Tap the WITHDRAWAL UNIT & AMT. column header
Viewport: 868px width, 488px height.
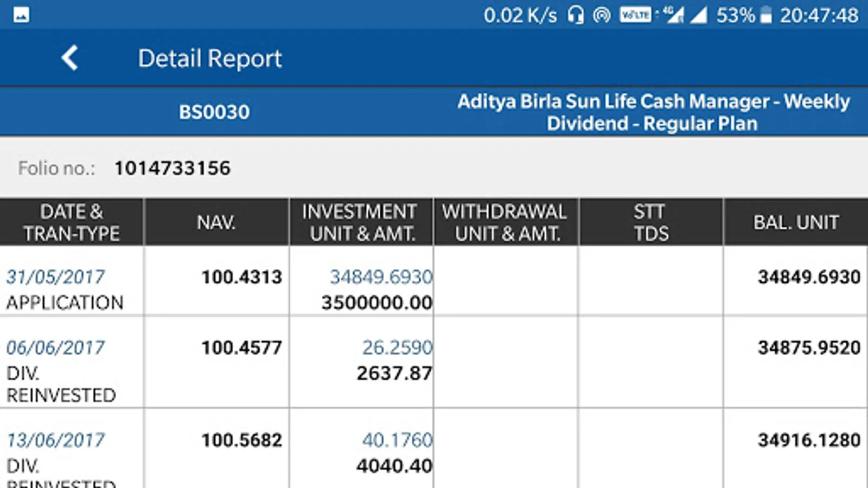tap(506, 222)
